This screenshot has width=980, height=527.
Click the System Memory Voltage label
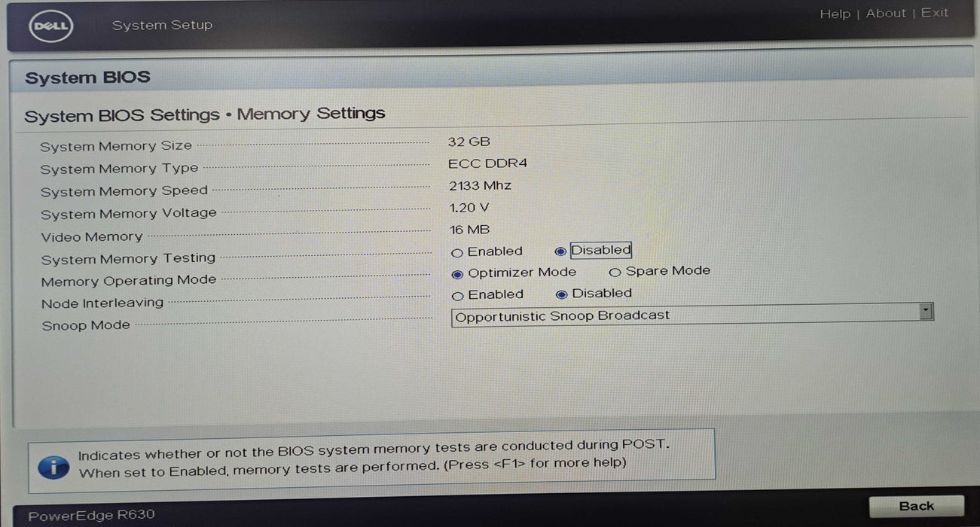(x=128, y=214)
